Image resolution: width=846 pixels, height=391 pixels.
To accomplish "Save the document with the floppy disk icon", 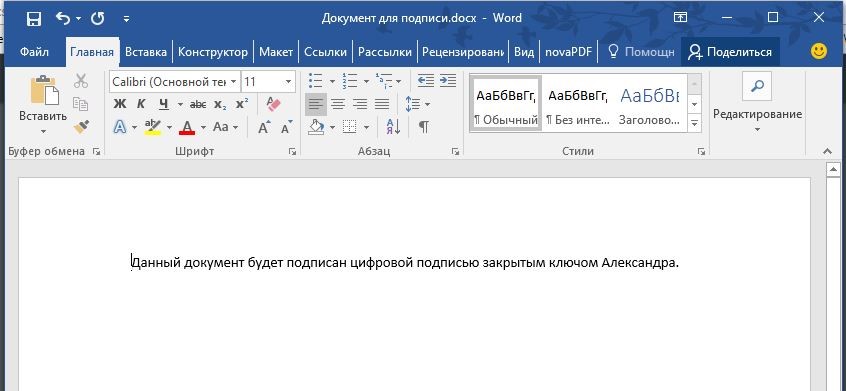I will tap(34, 19).
